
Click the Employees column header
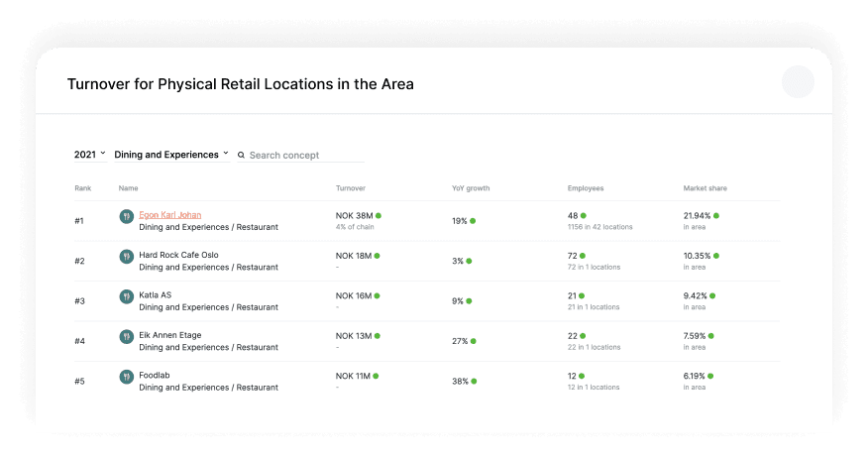586,188
